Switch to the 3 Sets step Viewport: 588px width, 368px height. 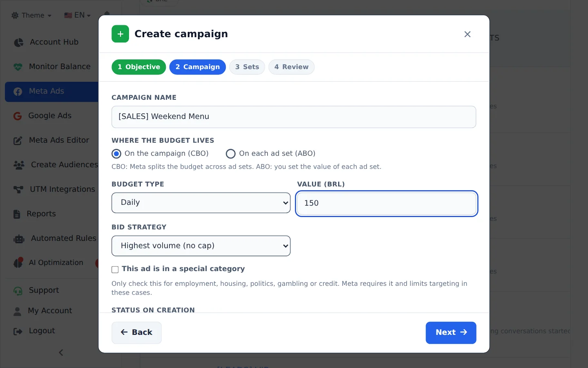tap(247, 67)
